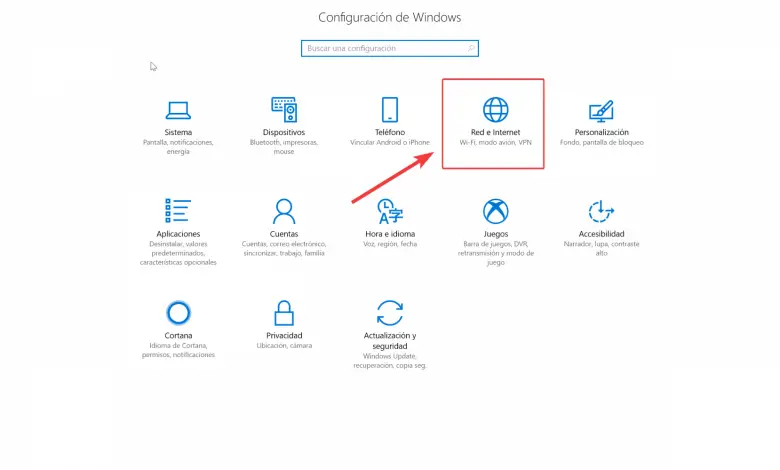
Task: Open the Cortana circle icon
Action: point(178,313)
